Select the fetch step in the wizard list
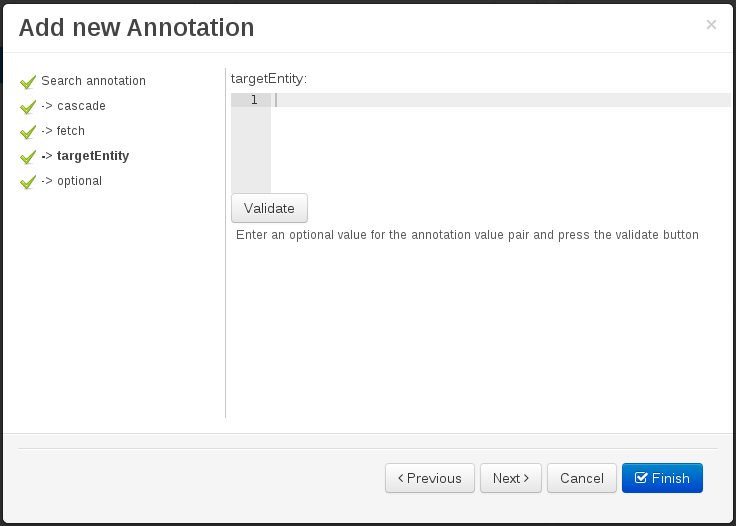 tap(63, 131)
